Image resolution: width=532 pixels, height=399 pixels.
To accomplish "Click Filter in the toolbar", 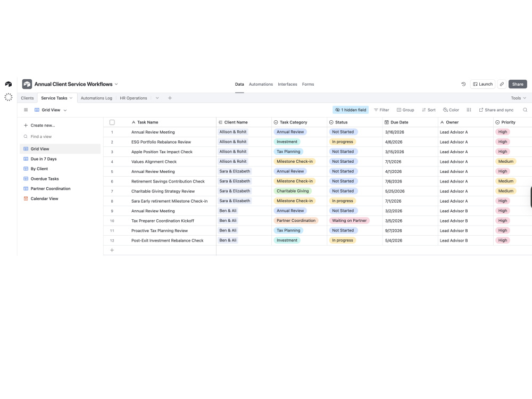I will (x=381, y=110).
